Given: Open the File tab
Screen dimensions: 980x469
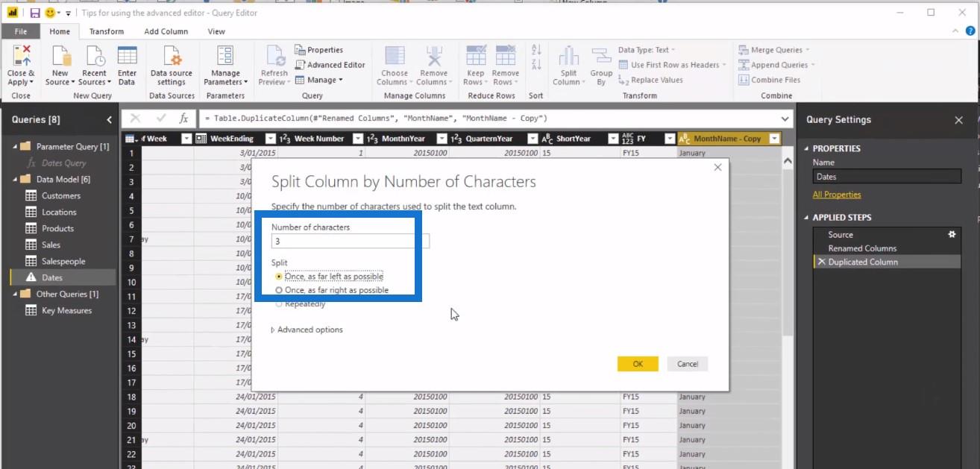Looking at the screenshot, I should 21,31.
